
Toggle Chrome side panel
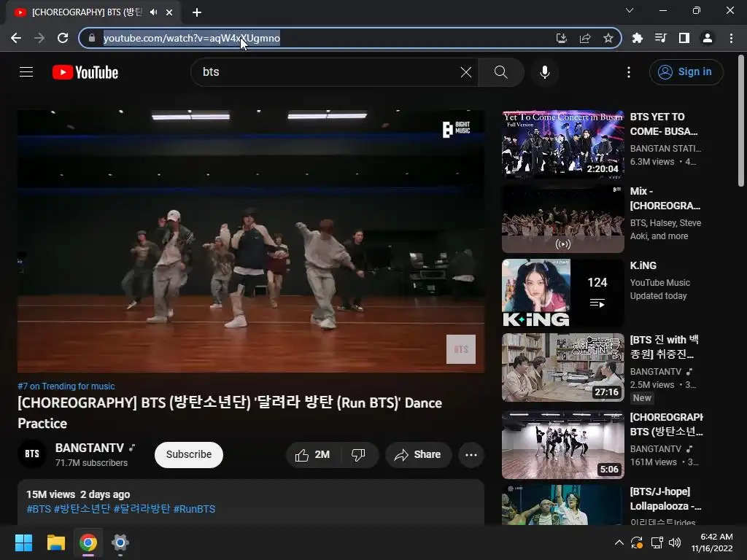(684, 38)
